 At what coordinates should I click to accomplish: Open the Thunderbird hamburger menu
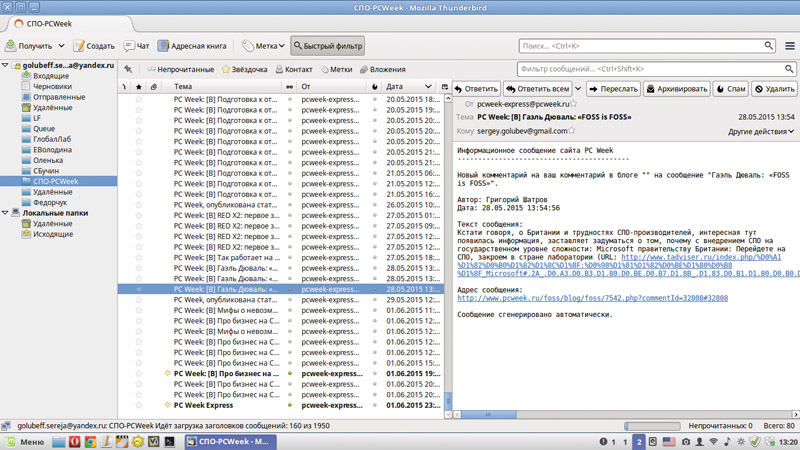click(x=790, y=46)
